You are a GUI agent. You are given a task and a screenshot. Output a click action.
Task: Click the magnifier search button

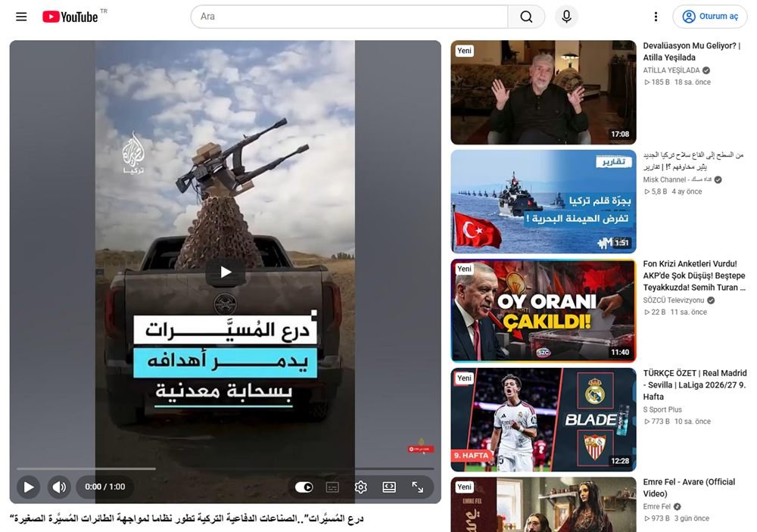(526, 17)
